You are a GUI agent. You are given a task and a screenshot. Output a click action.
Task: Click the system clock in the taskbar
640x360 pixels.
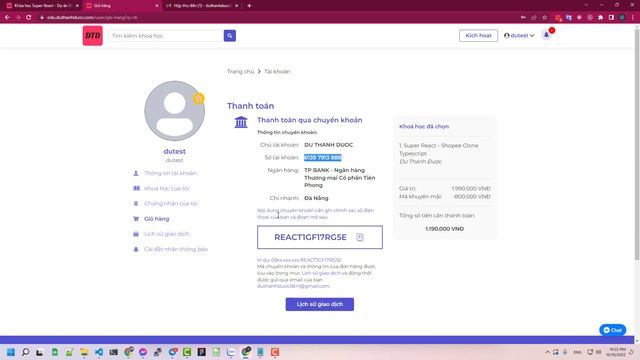(x=616, y=352)
